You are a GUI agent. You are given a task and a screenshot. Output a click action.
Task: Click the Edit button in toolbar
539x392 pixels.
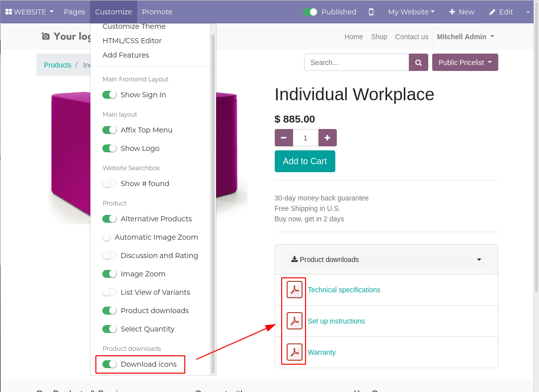[501, 12]
